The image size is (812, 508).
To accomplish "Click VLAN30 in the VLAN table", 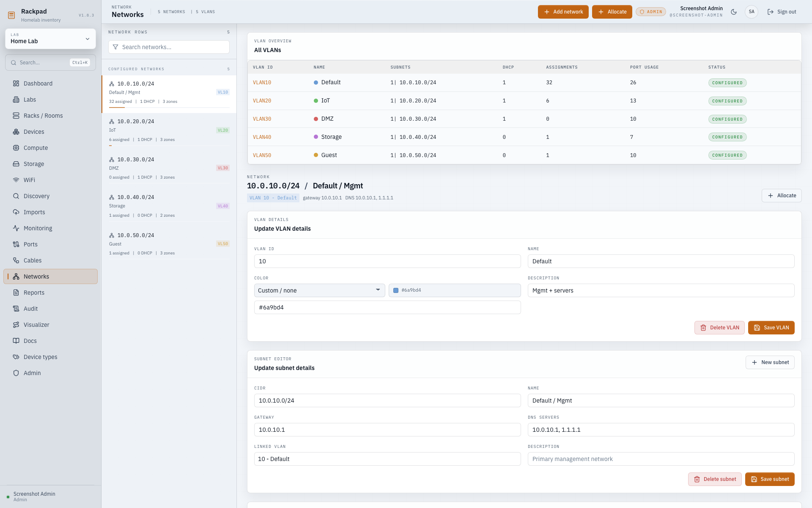I will click(x=262, y=119).
